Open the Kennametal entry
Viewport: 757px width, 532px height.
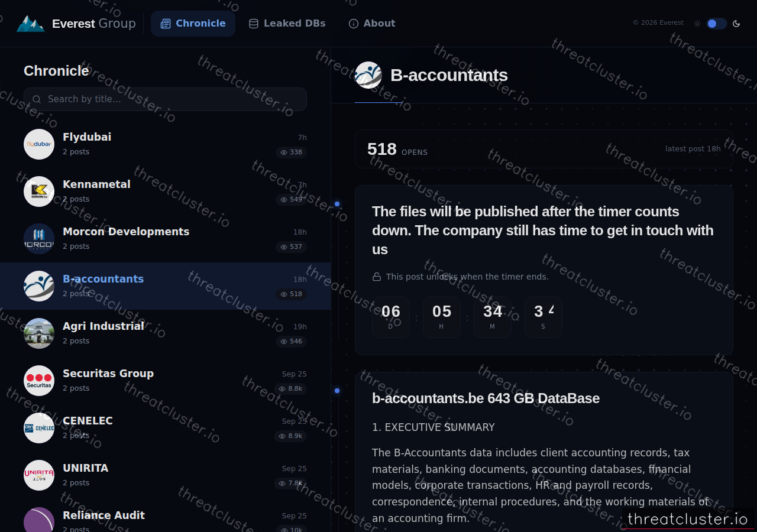(165, 192)
